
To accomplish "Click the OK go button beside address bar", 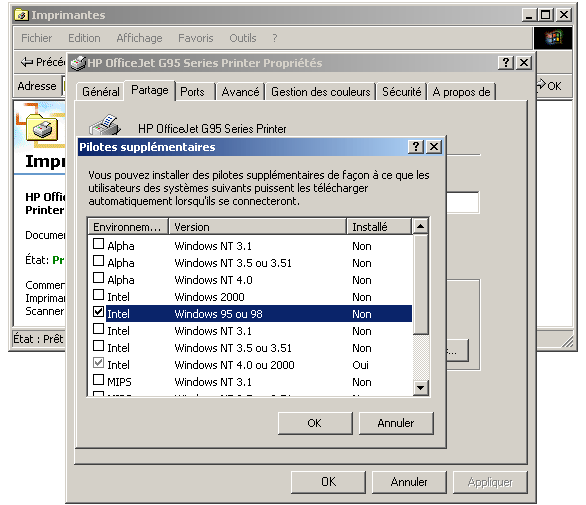I will click(x=549, y=86).
